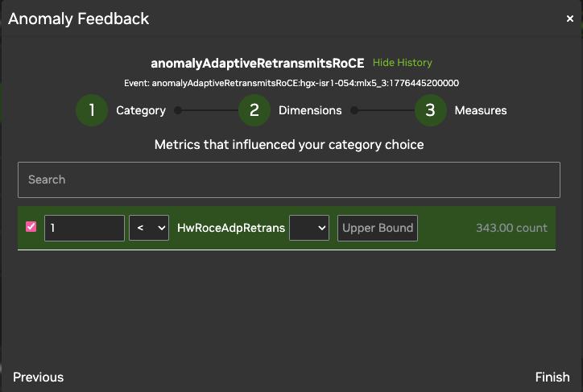
Task: Uncheck the HwRoceAdpRetrans metric checkbox
Action: pyautogui.click(x=31, y=226)
